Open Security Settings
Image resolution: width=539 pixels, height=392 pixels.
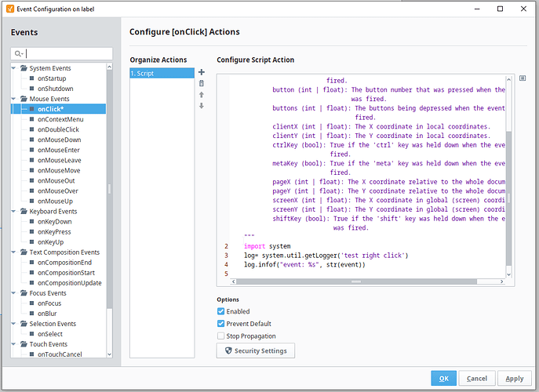[x=256, y=350]
